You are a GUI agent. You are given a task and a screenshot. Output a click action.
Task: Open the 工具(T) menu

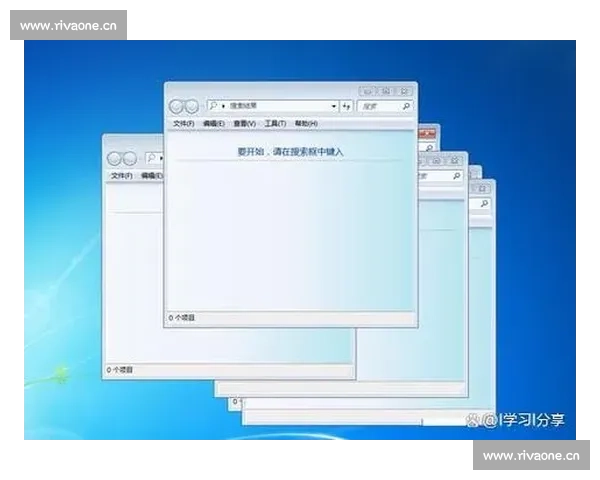(275, 123)
